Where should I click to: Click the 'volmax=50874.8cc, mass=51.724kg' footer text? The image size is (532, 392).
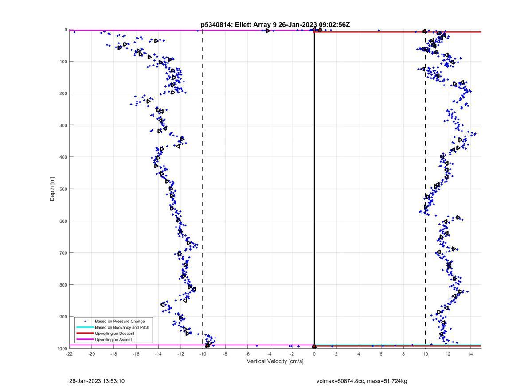click(362, 381)
